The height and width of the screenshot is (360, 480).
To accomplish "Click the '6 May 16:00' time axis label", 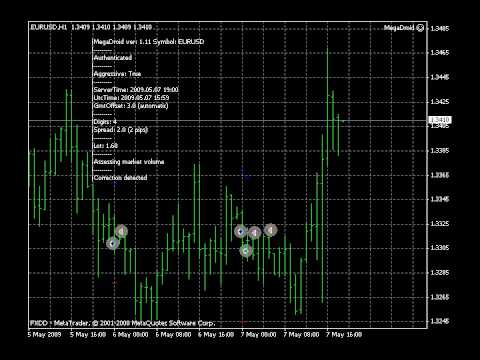I will coord(216,334).
